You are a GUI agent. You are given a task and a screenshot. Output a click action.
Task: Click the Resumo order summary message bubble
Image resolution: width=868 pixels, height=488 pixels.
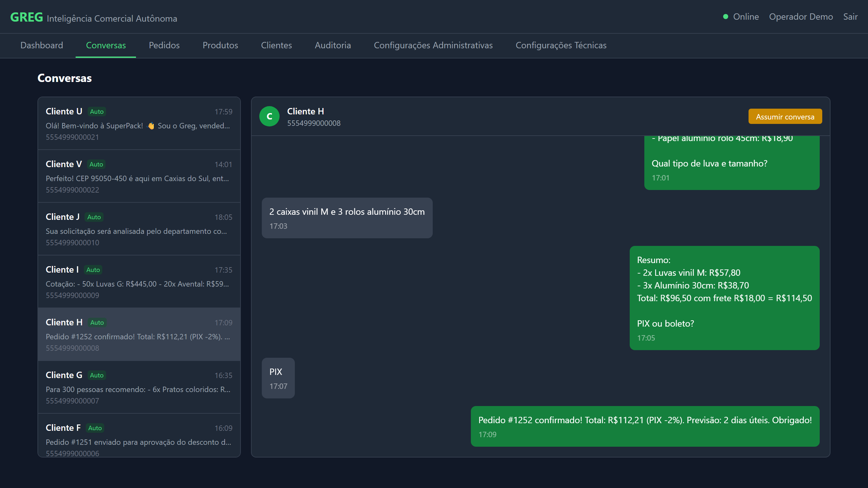(724, 298)
